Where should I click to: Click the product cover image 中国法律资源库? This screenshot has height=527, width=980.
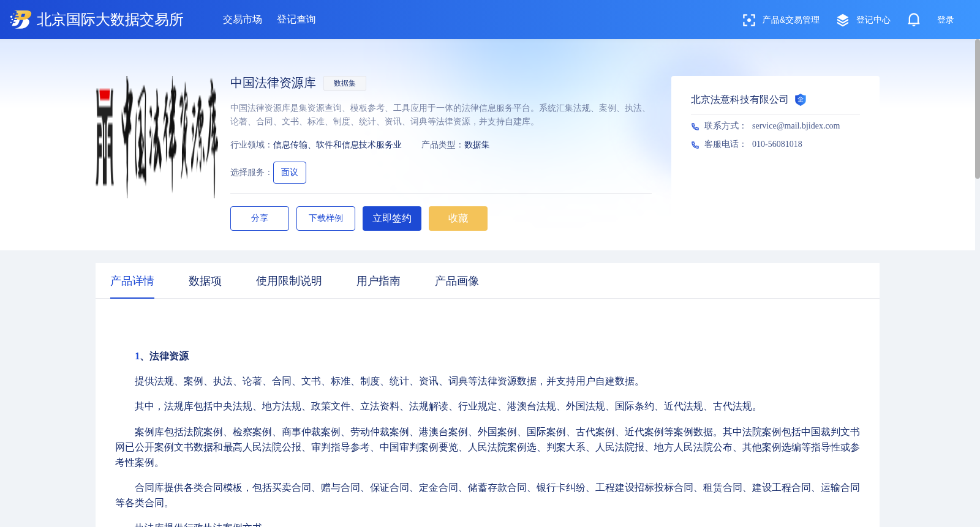point(157,137)
